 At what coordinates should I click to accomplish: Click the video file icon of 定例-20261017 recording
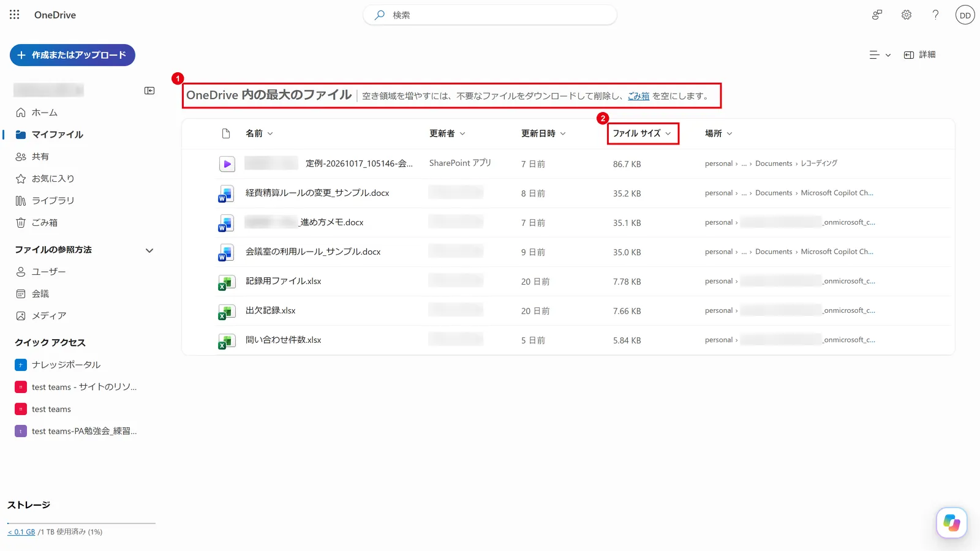[227, 164]
